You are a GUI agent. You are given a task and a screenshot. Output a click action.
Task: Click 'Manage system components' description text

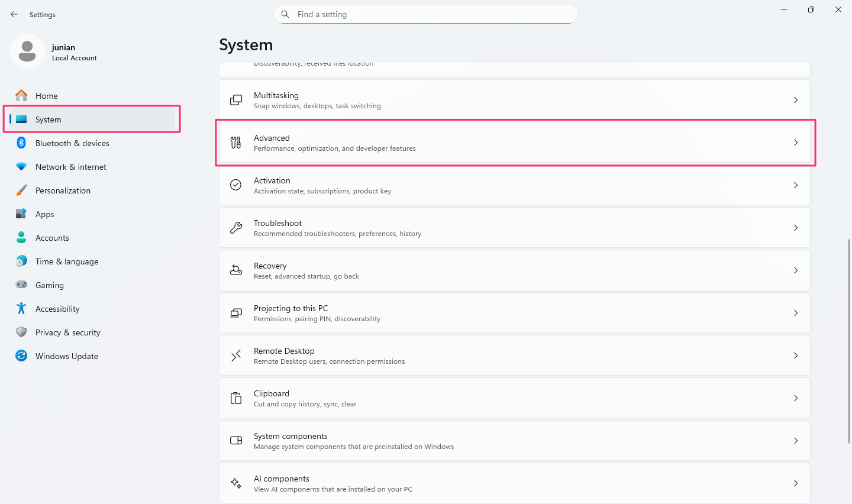pos(354,447)
